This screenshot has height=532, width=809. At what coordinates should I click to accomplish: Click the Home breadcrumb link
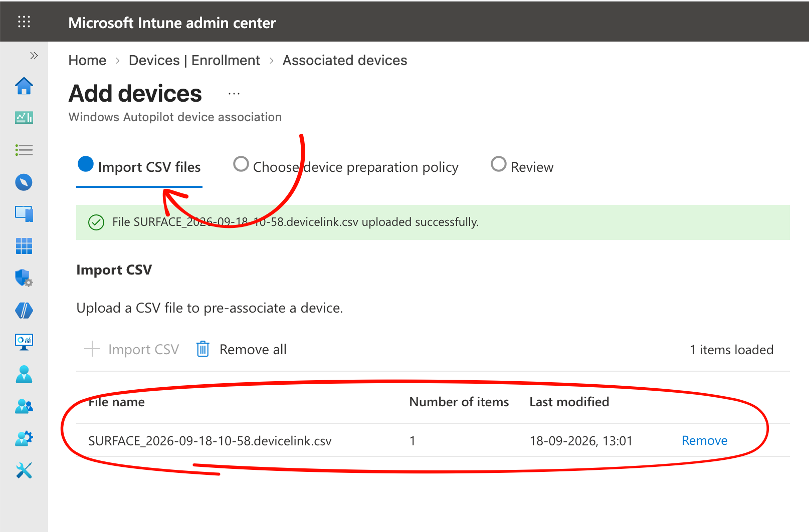[87, 61]
